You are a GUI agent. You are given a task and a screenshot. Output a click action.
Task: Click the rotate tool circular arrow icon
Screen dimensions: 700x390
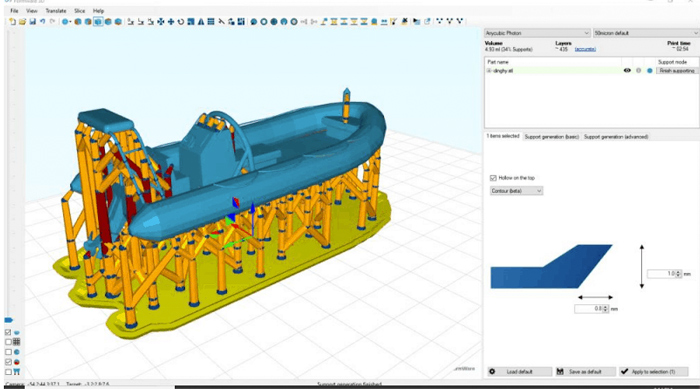pos(181,21)
